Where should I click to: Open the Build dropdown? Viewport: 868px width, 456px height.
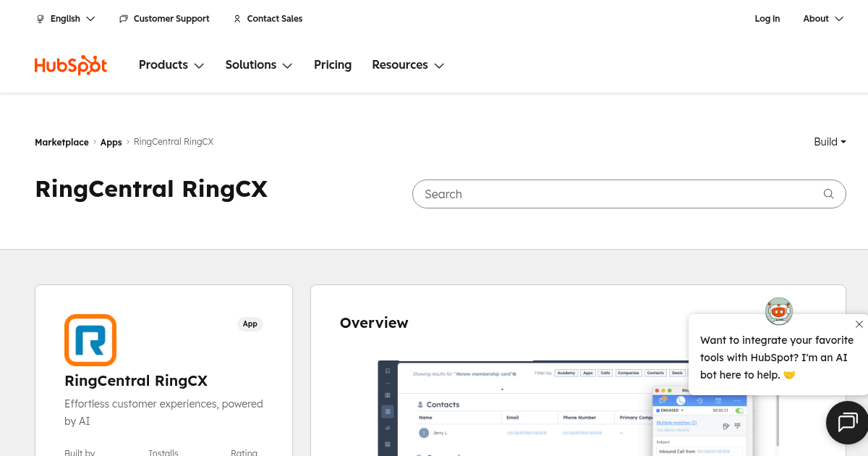[830, 142]
